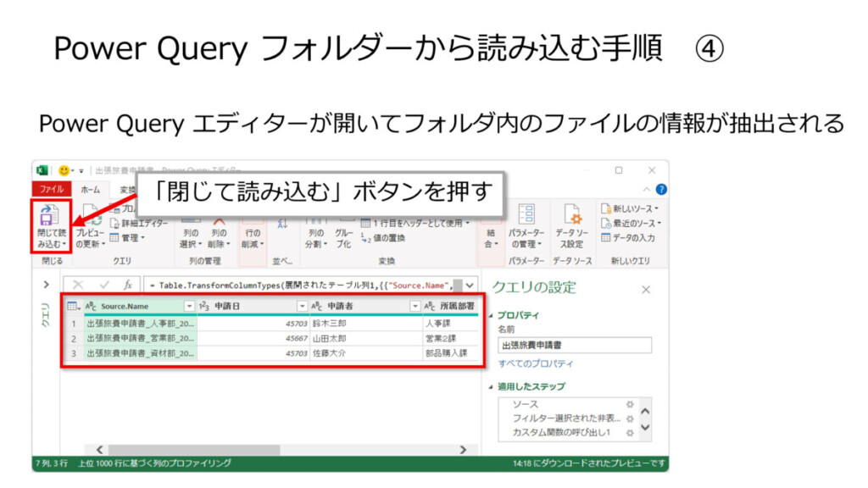868x488 pixels.
Task: Click the グループ化 group by button
Action: point(344,238)
